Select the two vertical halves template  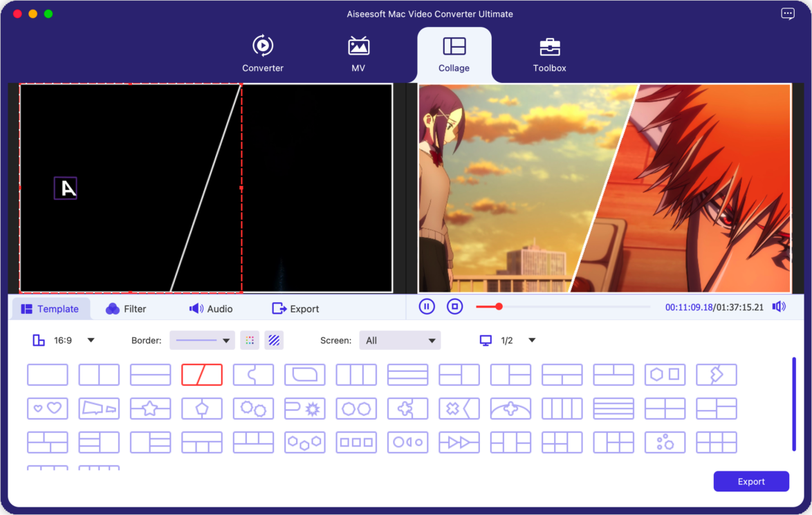click(x=99, y=375)
